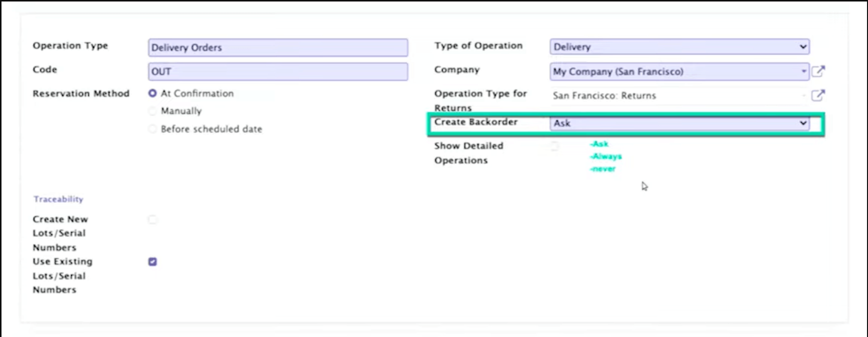Select Before scheduled date radio option

(153, 129)
